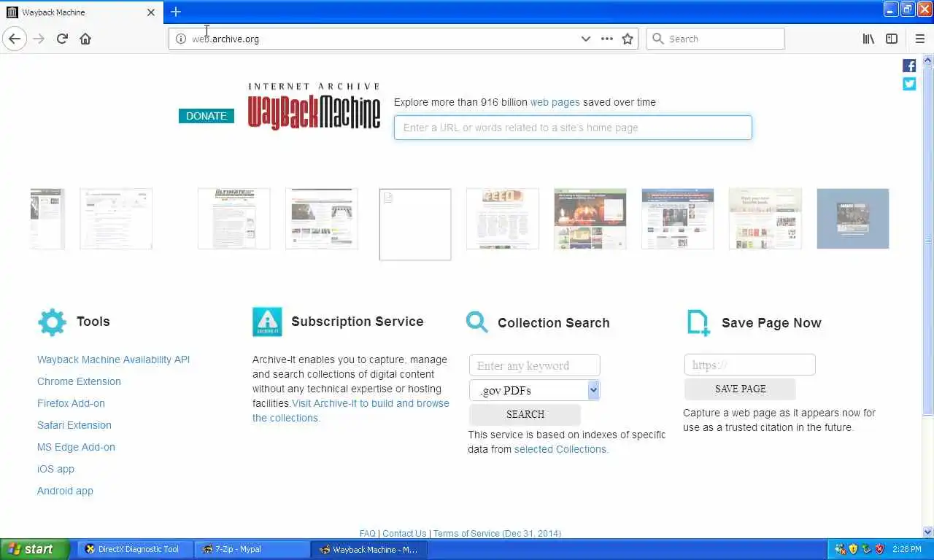Click the browser toolbar Search box
The width and height of the screenshot is (934, 560).
click(x=715, y=39)
